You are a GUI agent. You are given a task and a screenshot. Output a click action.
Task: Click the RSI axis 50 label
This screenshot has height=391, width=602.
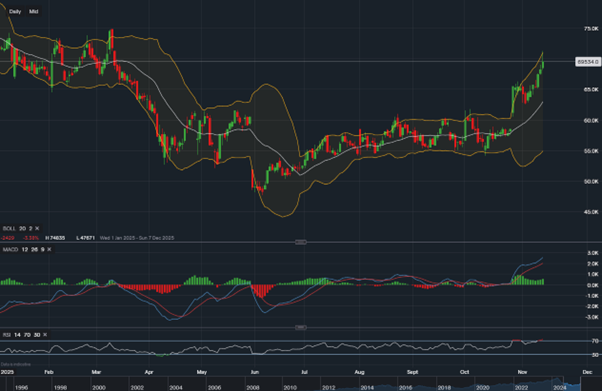pyautogui.click(x=595, y=355)
